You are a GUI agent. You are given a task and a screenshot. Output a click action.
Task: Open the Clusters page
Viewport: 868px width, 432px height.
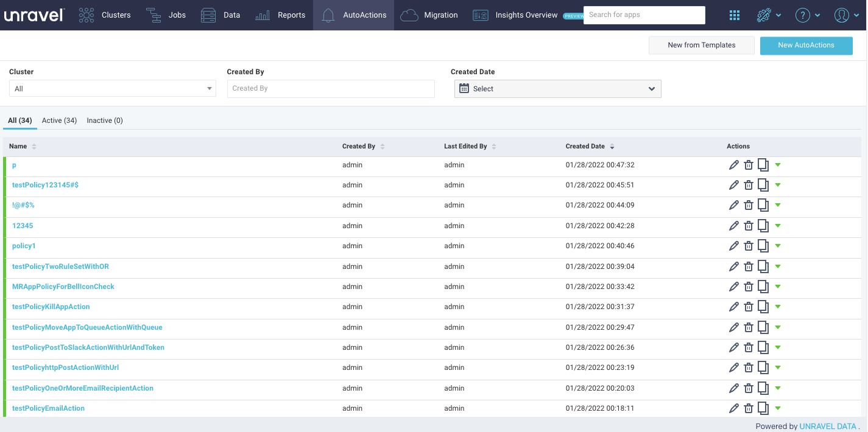coord(105,15)
